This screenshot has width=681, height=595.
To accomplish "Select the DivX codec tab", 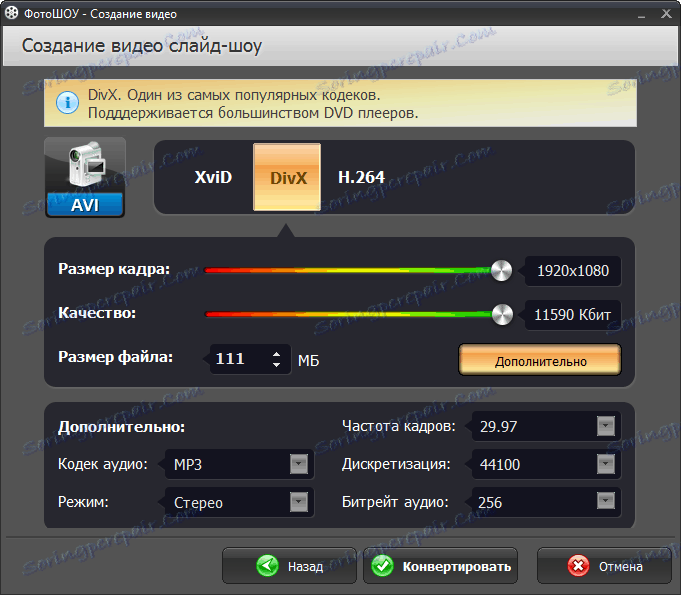I will (287, 177).
